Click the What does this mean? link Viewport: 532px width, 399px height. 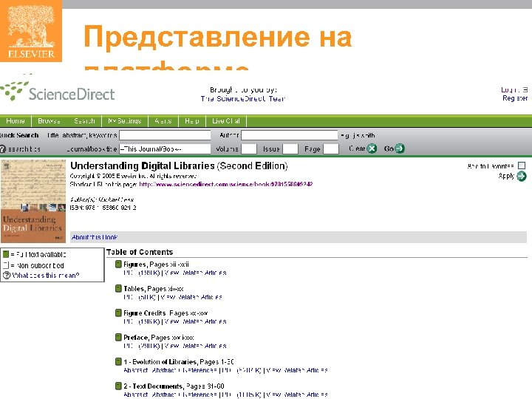click(x=46, y=275)
